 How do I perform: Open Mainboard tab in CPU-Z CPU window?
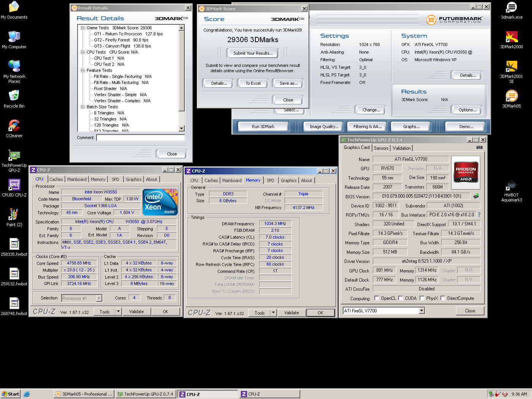77,179
